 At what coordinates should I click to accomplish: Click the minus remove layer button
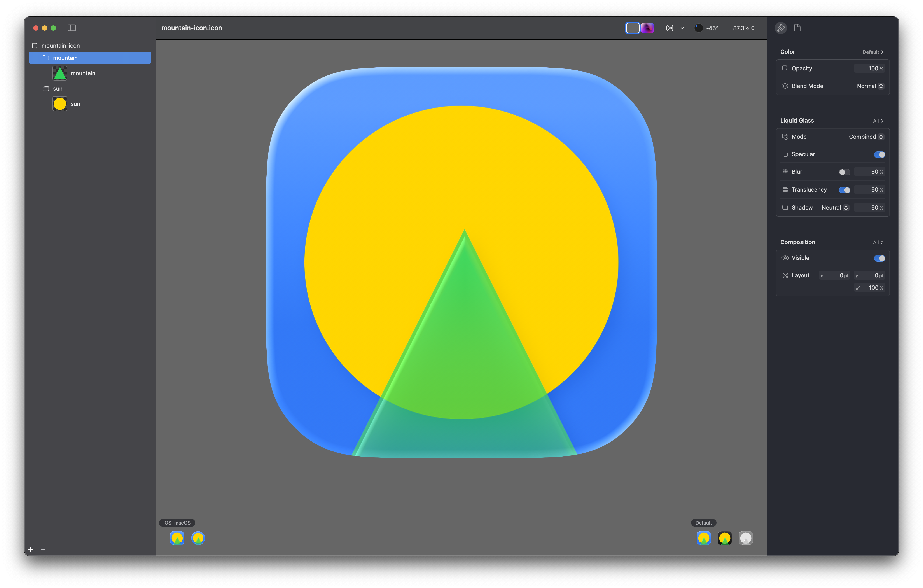(43, 549)
